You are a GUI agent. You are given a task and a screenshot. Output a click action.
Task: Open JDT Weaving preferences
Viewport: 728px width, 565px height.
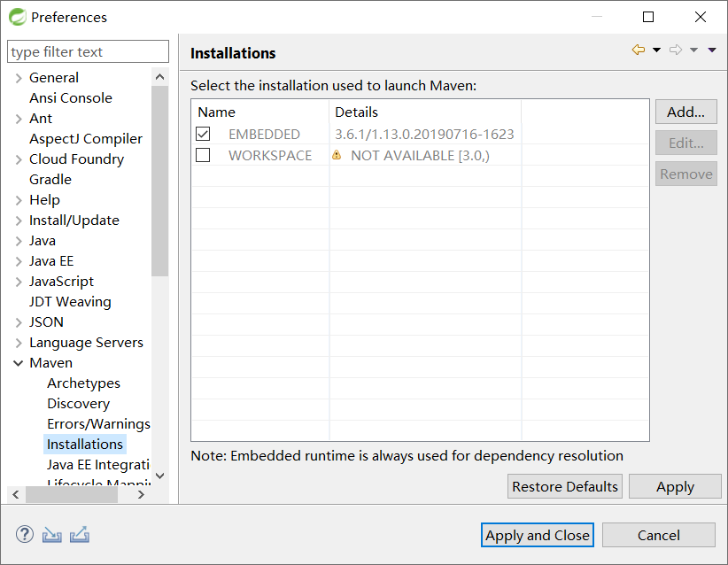tap(70, 302)
